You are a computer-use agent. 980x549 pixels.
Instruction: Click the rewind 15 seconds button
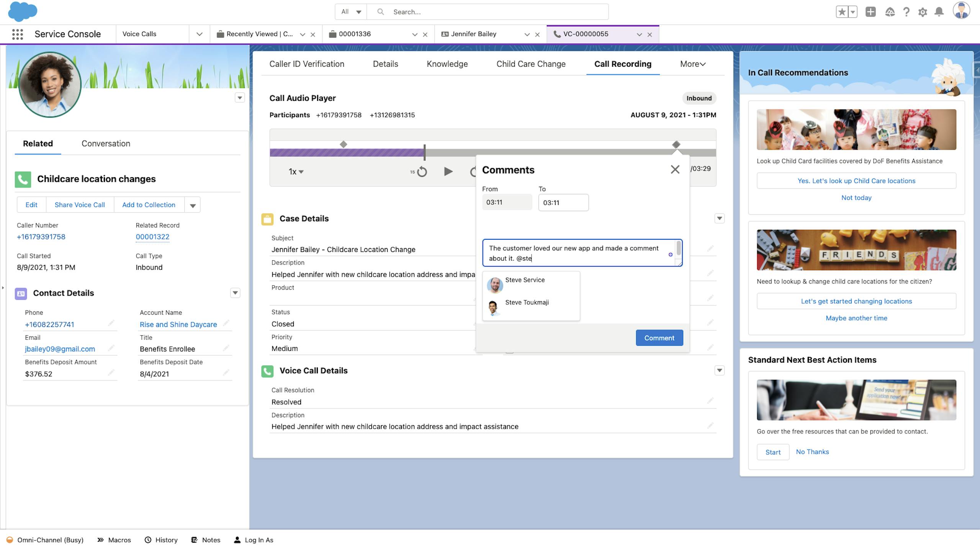coord(421,172)
